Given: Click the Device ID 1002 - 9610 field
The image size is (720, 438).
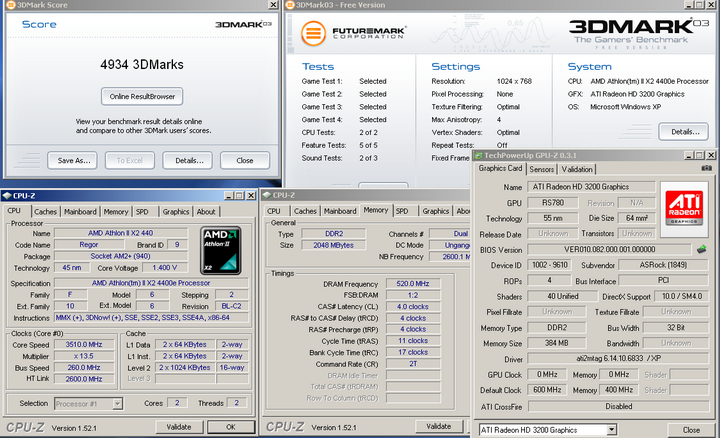Looking at the screenshot, I should pyautogui.click(x=549, y=265).
